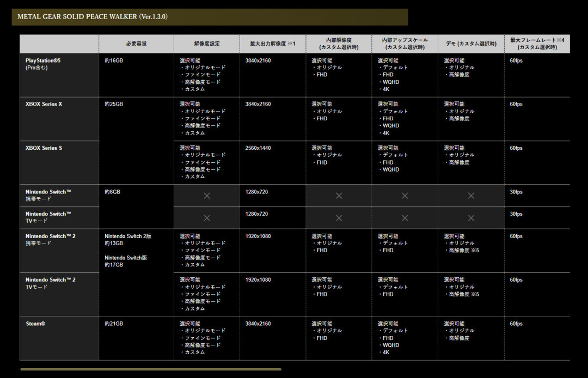The height and width of the screenshot is (378, 588).
Task: Click the X mark under 内部アップスケール for Switch TVモード
Action: (x=405, y=218)
